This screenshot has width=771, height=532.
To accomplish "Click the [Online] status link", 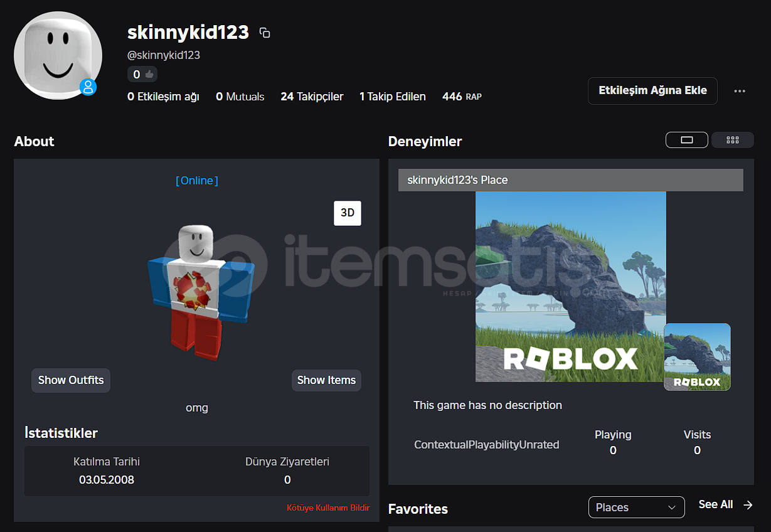I will coord(197,181).
